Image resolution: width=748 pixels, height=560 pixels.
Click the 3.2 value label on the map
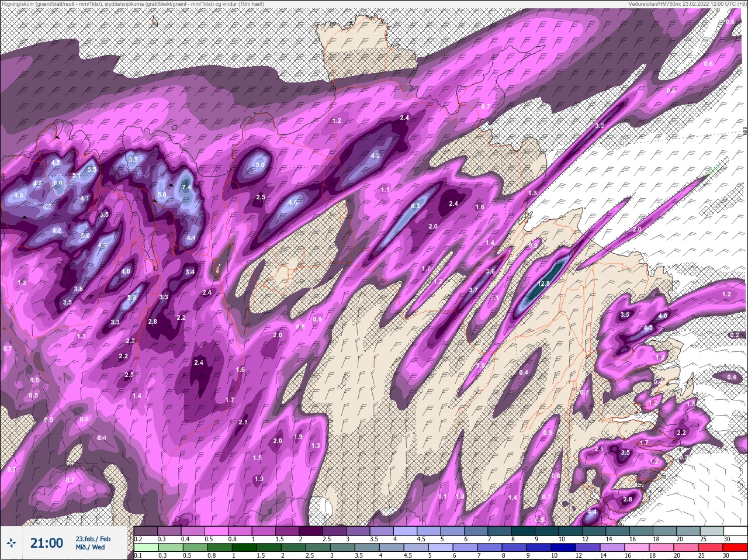pyautogui.click(x=600, y=126)
